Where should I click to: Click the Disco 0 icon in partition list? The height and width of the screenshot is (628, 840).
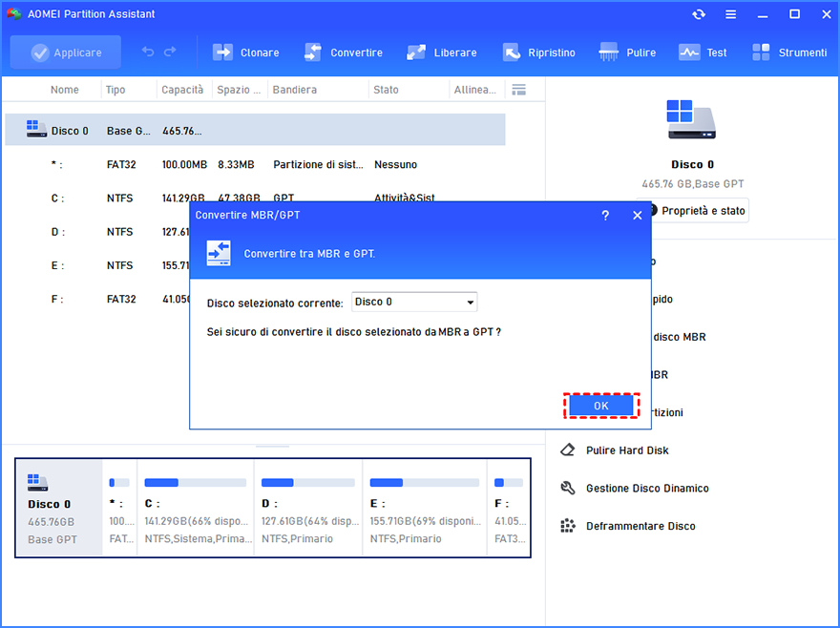[x=36, y=129]
